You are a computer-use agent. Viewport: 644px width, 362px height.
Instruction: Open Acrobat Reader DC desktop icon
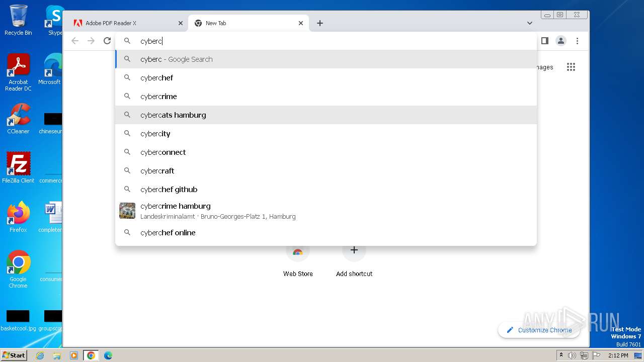pyautogui.click(x=18, y=73)
